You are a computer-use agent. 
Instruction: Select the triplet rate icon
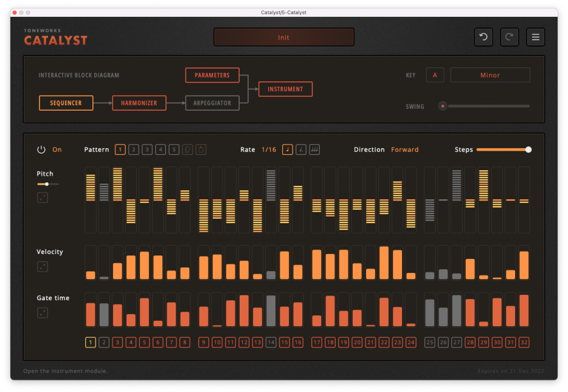click(x=314, y=149)
